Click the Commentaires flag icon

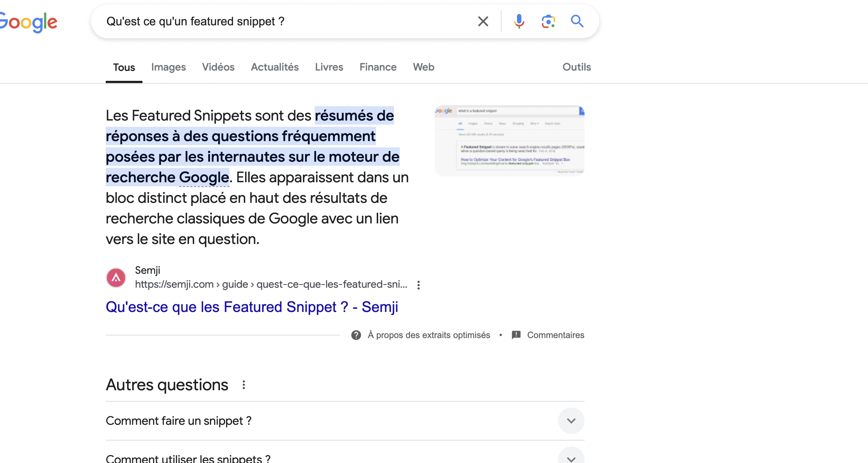click(516, 334)
